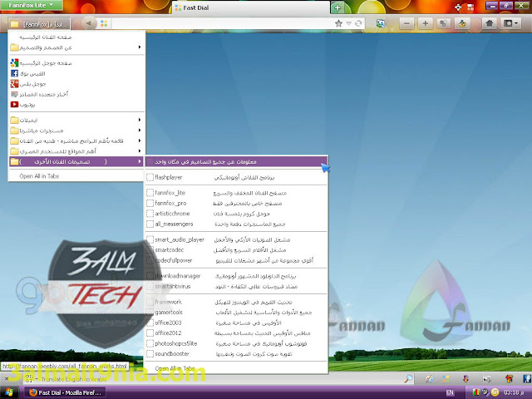Viewport: 532px width, 399px height.
Task: Click the toolbar icon left of Home
Action: (x=462, y=23)
